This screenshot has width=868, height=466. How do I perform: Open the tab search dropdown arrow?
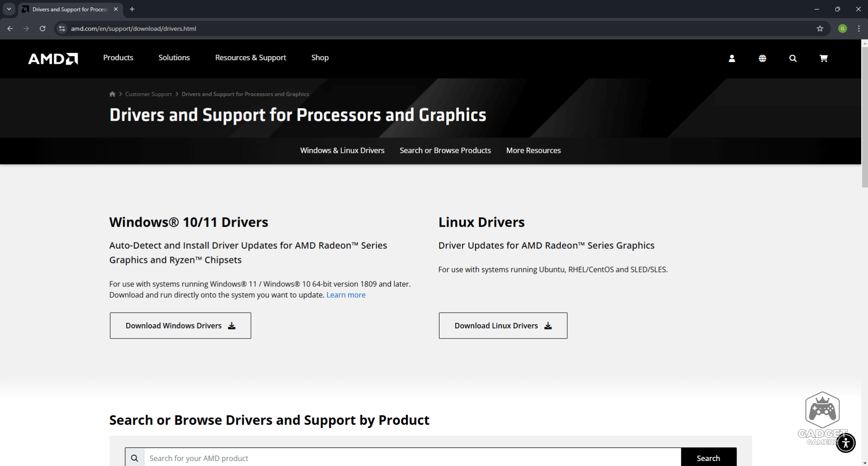pyautogui.click(x=9, y=9)
